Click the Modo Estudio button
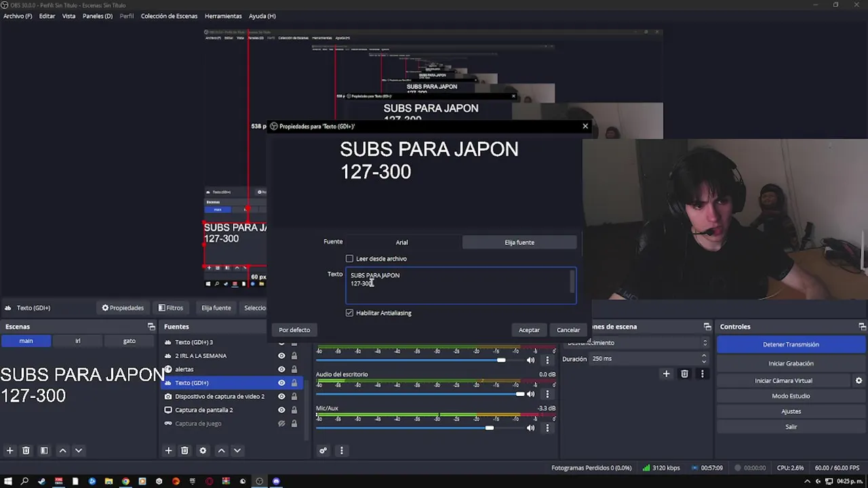 click(x=791, y=396)
